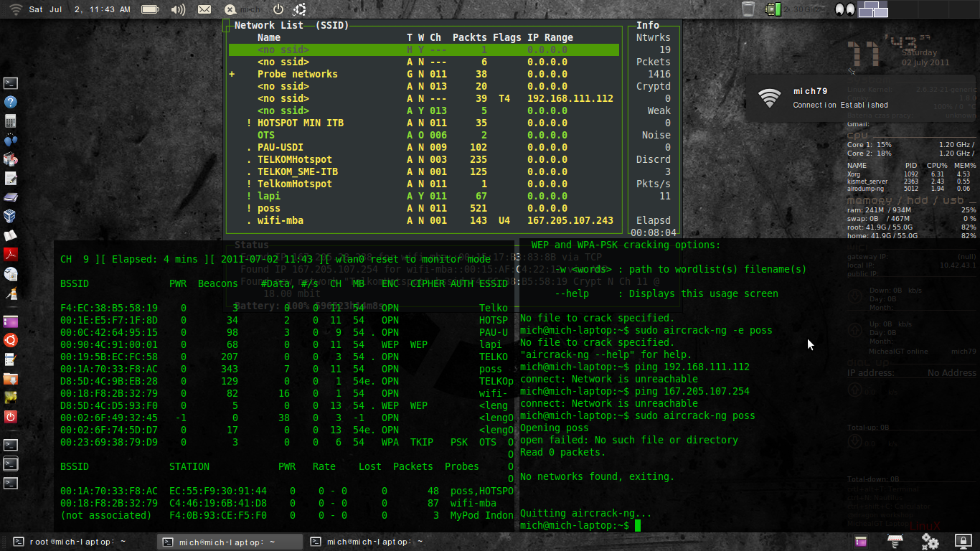This screenshot has height=551, width=980.
Task: Click the "Ntwrks" label in Info panel
Action: (654, 38)
